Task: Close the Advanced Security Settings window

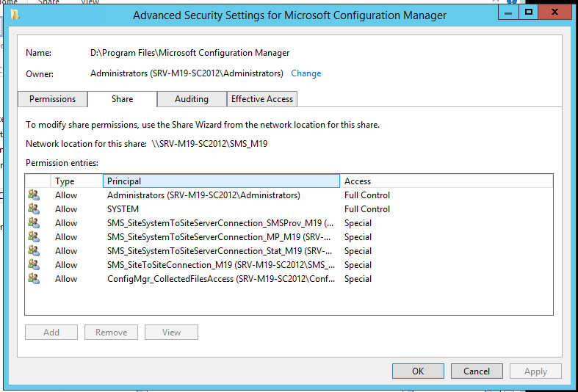Action: tap(554, 12)
